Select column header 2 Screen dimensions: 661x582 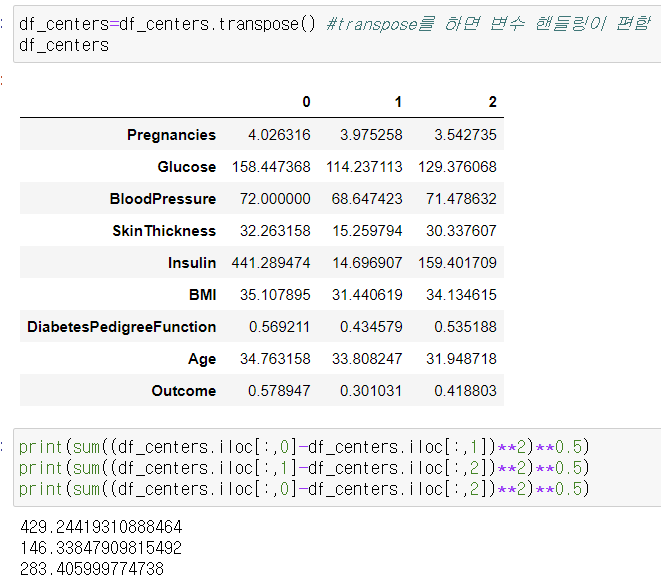[492, 102]
